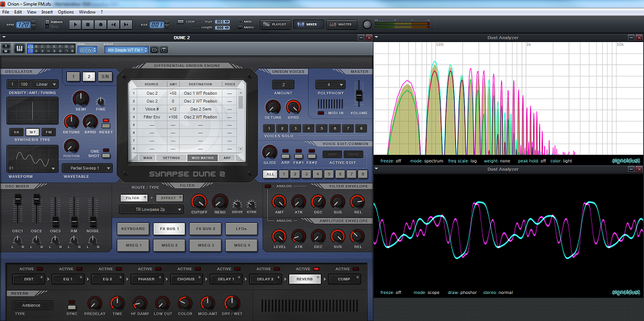This screenshot has width=644, height=321.
Task: Click the NOISE mixer fader
Action: point(93,221)
